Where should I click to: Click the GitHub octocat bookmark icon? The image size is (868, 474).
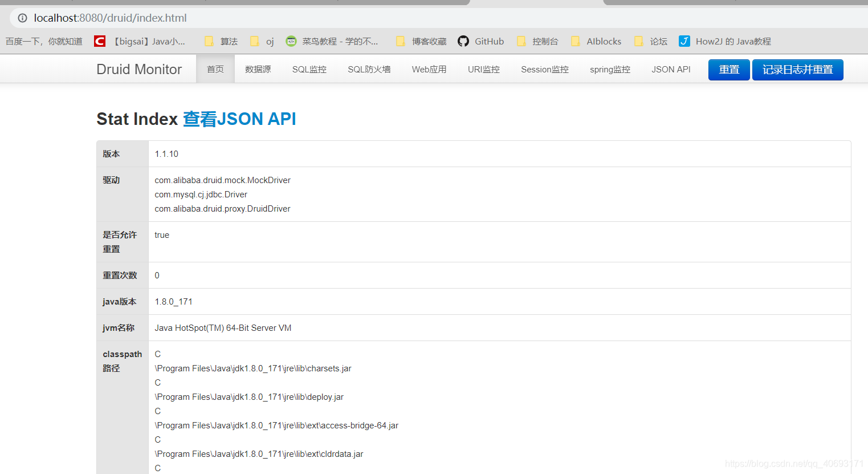coord(463,41)
